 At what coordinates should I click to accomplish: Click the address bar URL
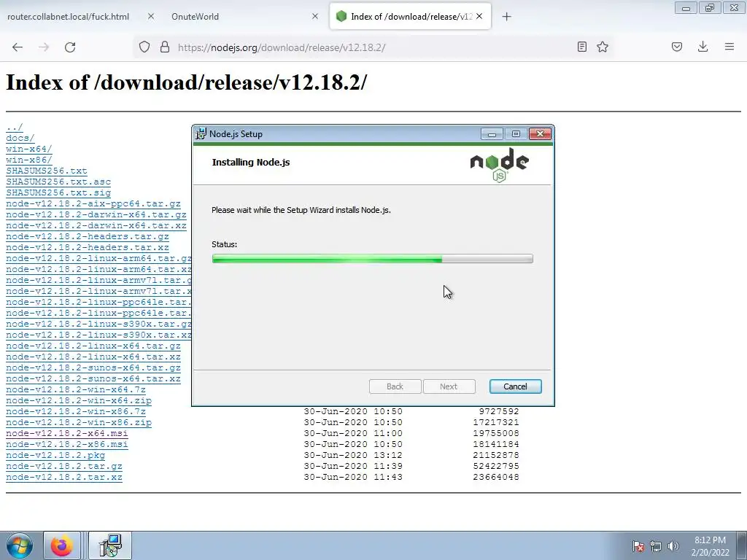coord(282,47)
